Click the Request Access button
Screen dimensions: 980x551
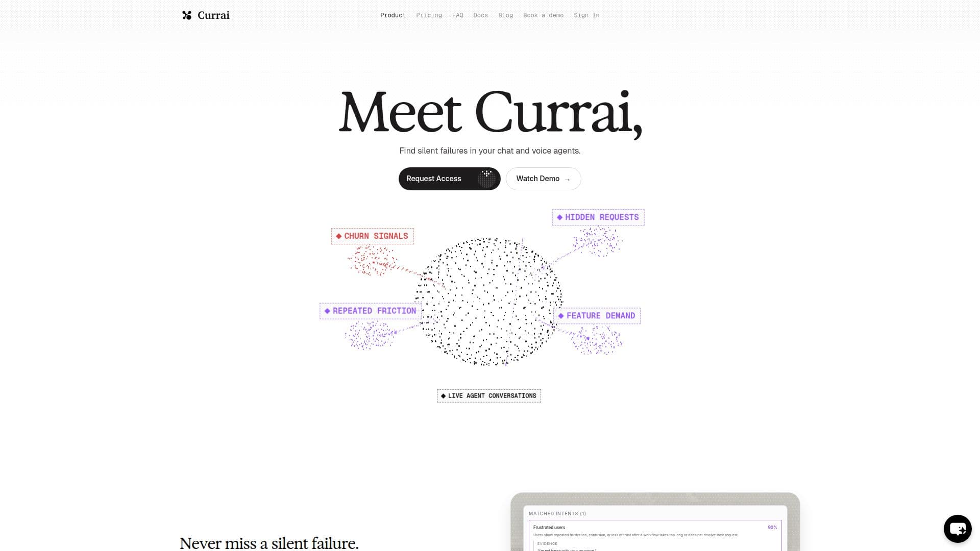pos(449,179)
